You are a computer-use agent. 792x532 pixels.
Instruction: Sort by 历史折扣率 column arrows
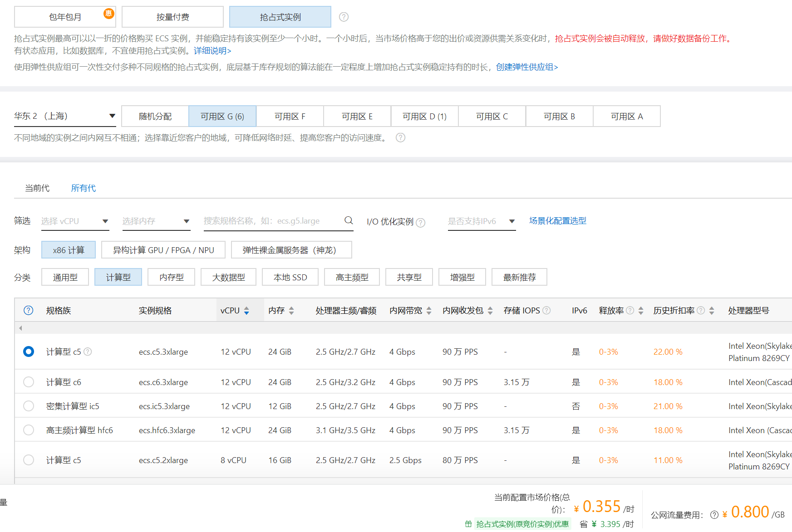point(712,311)
